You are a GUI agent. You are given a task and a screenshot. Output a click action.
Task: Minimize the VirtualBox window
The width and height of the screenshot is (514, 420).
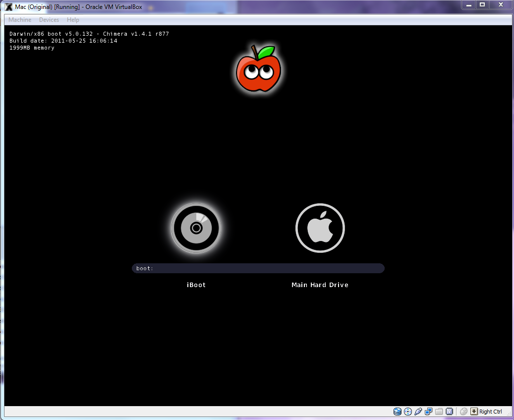point(469,5)
